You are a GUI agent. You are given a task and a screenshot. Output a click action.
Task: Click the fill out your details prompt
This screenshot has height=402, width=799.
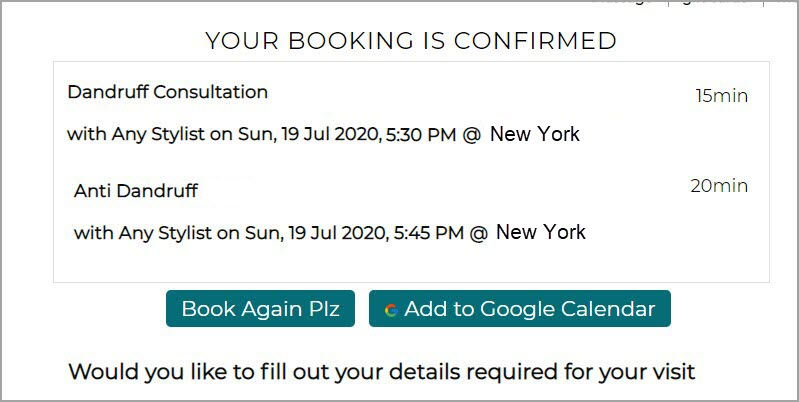tap(382, 372)
